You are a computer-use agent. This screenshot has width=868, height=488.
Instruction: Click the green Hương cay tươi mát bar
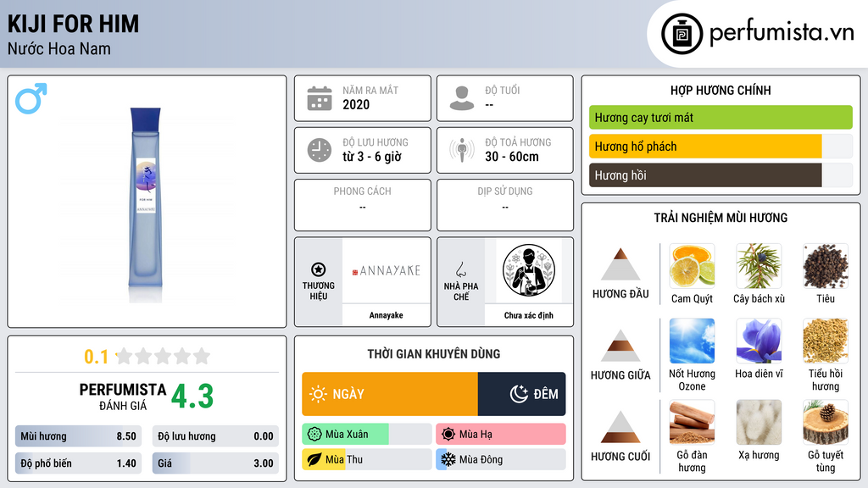tap(721, 117)
